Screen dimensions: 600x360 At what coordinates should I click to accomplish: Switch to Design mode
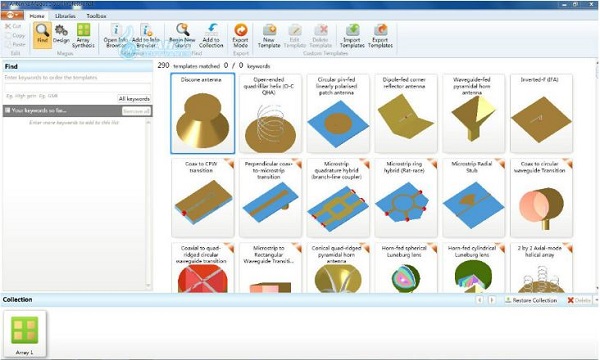coord(61,35)
